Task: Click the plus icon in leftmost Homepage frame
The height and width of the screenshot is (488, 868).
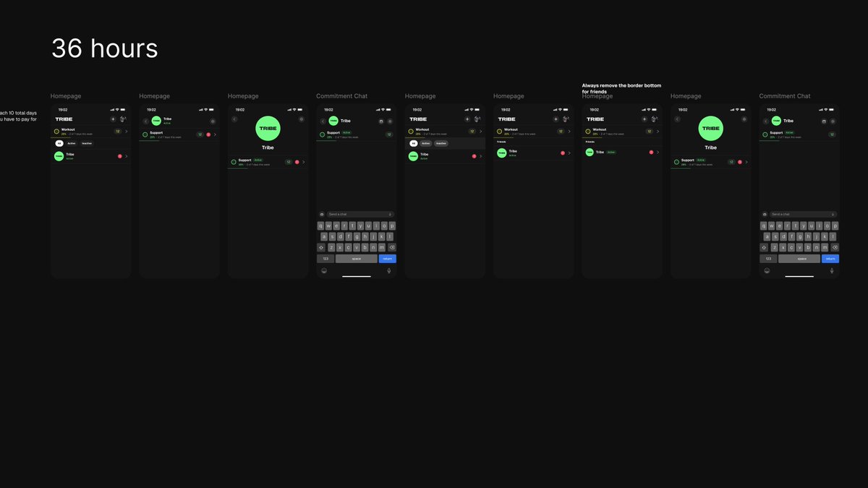Action: tap(113, 119)
